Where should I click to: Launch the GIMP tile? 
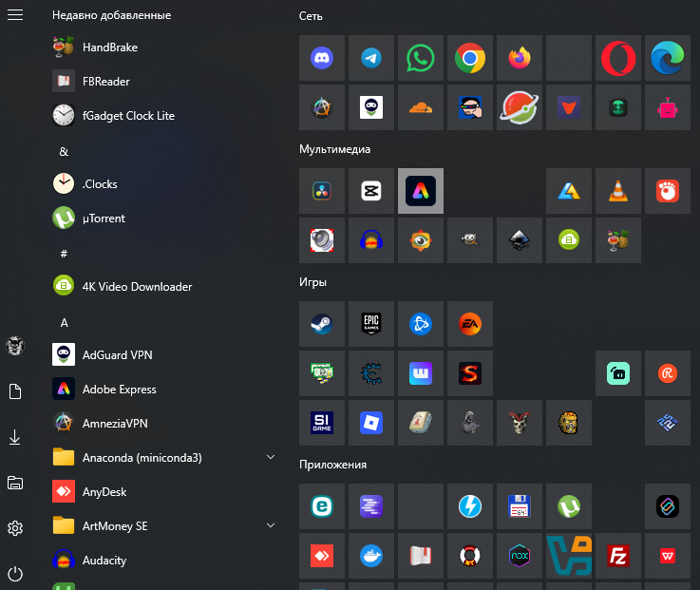click(x=470, y=240)
